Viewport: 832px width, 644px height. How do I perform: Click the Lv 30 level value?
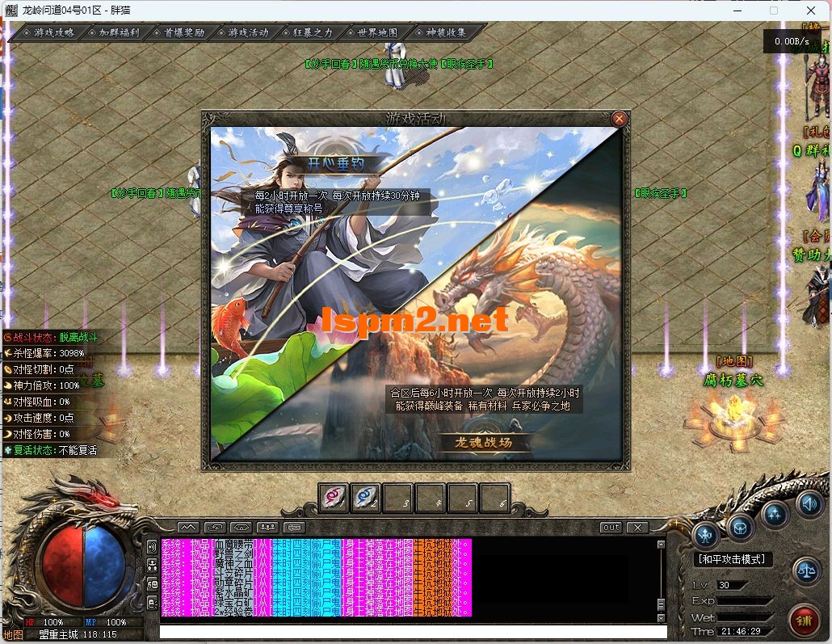[732, 585]
